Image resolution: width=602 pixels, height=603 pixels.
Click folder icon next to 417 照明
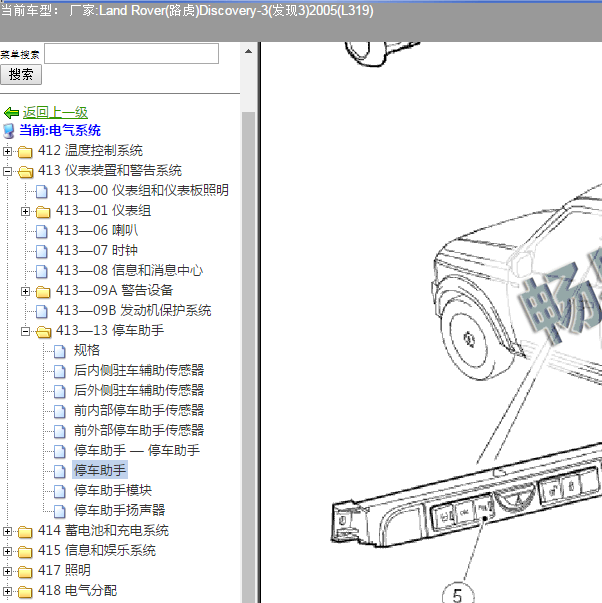click(x=25, y=571)
